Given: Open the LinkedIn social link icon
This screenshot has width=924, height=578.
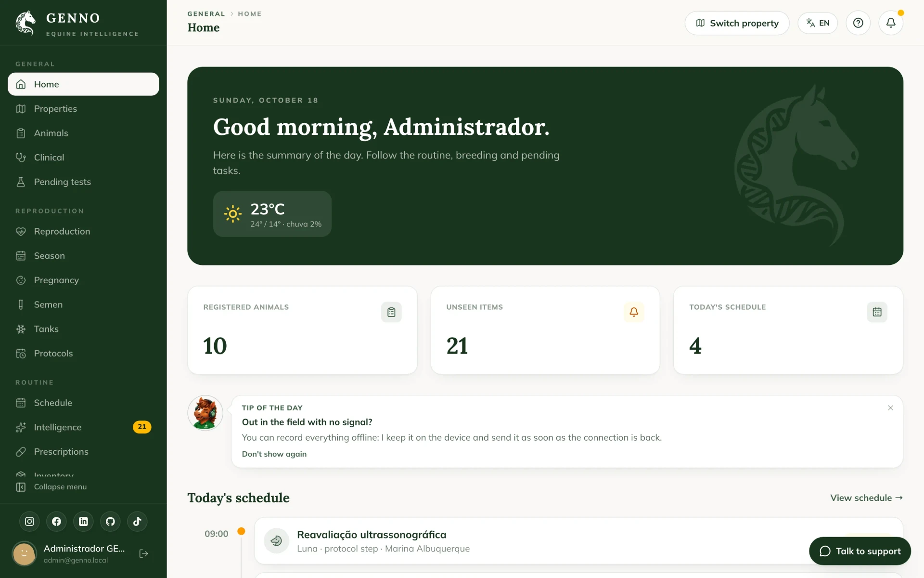Looking at the screenshot, I should pos(83,521).
